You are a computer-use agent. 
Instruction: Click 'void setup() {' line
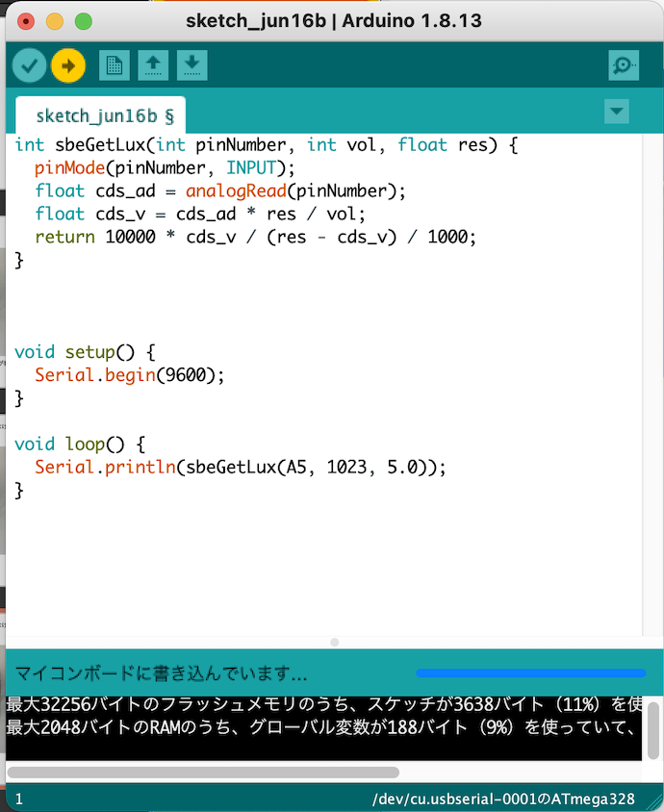tap(85, 352)
